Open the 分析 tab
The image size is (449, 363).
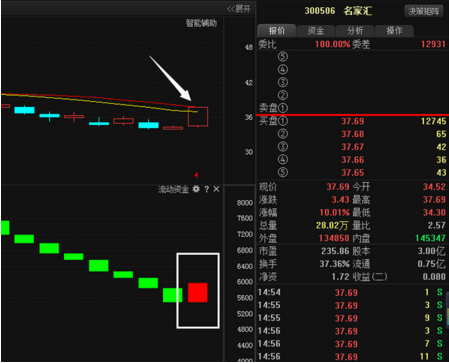355,31
